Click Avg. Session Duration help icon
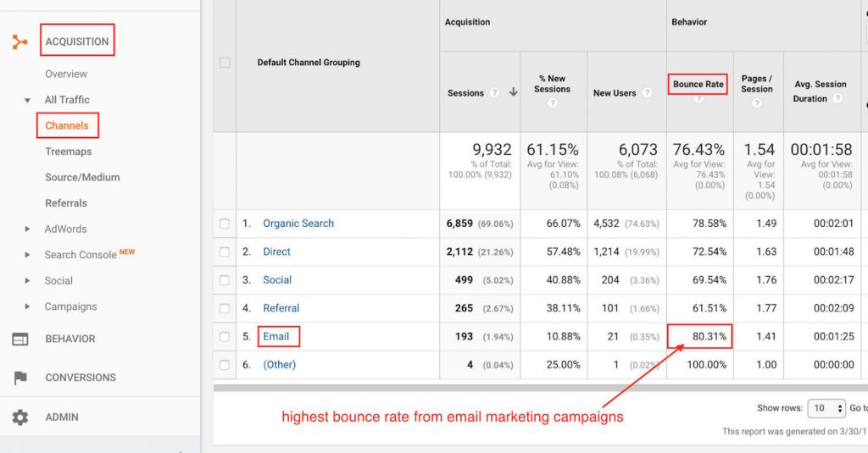This screenshot has width=868, height=453. pyautogui.click(x=837, y=98)
